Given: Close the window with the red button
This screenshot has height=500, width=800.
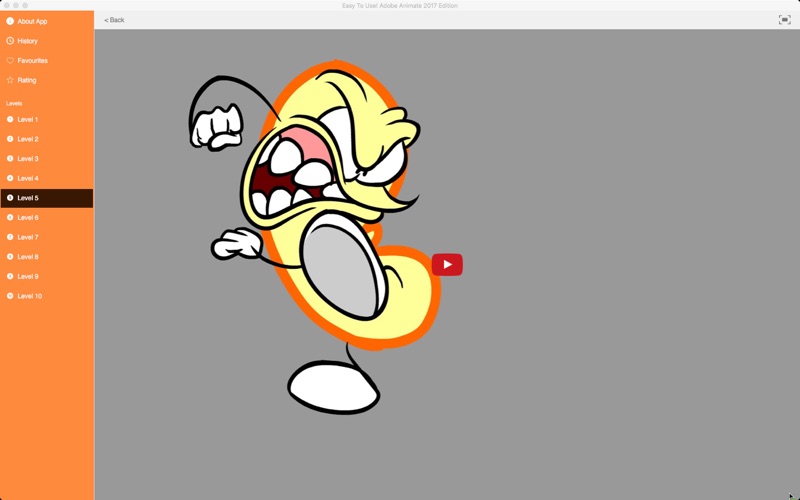Looking at the screenshot, I should click(x=7, y=5).
